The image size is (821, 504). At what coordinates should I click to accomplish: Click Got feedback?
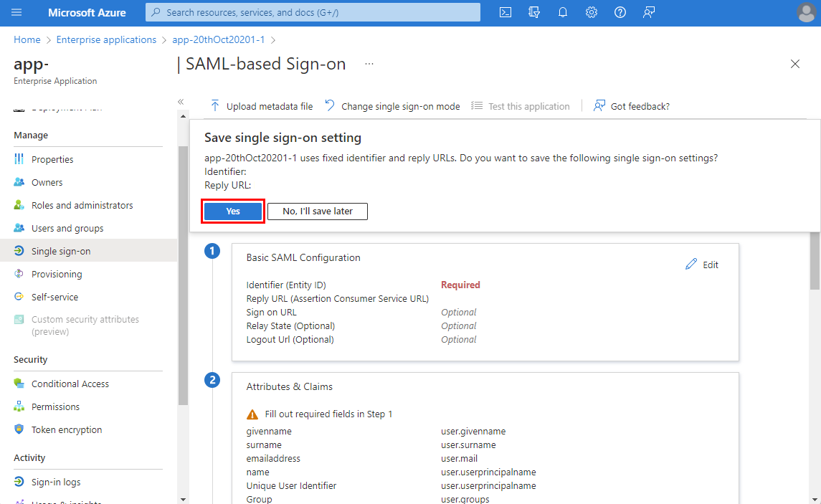click(x=631, y=106)
